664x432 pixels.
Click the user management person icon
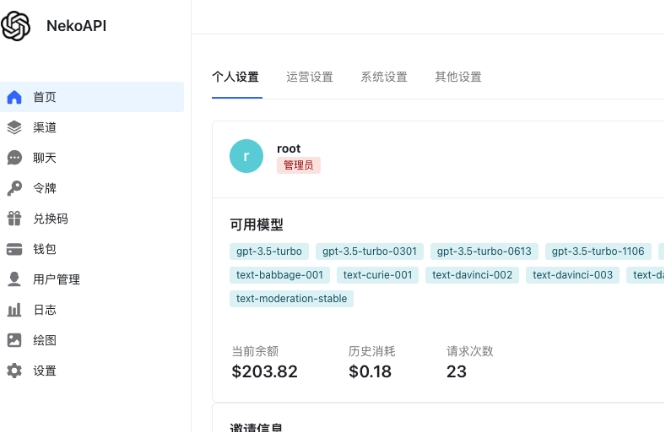click(x=14, y=279)
